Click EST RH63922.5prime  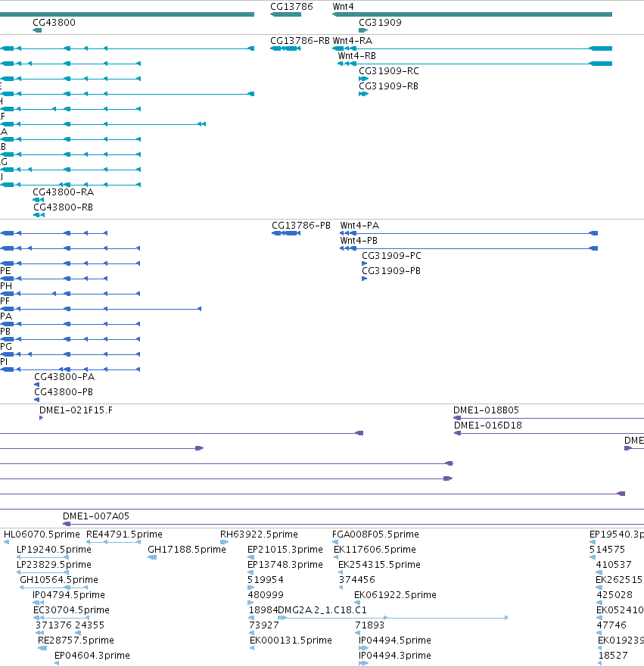[259, 535]
